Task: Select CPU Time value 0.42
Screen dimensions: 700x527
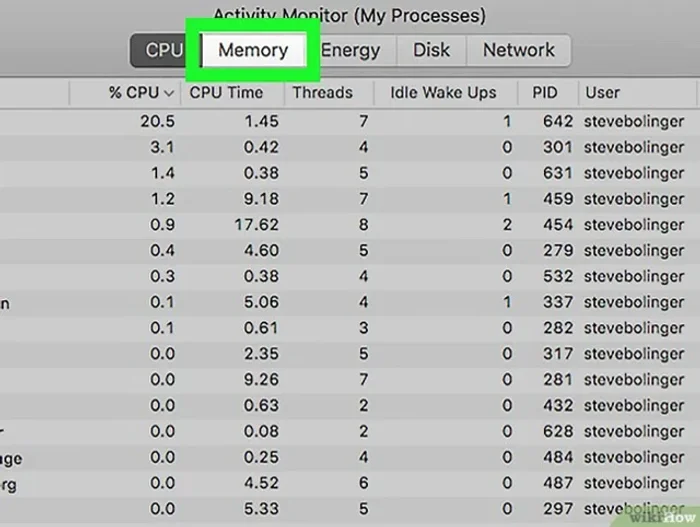Action: pos(261,147)
